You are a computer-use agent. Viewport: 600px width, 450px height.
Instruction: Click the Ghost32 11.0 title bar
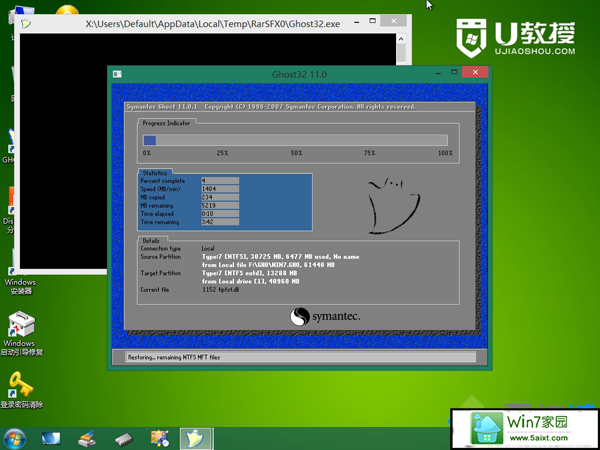[x=299, y=74]
